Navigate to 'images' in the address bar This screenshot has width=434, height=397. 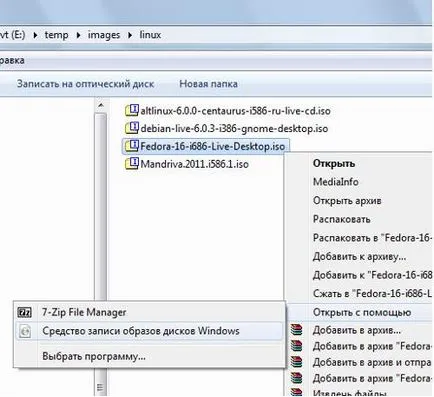click(x=104, y=35)
